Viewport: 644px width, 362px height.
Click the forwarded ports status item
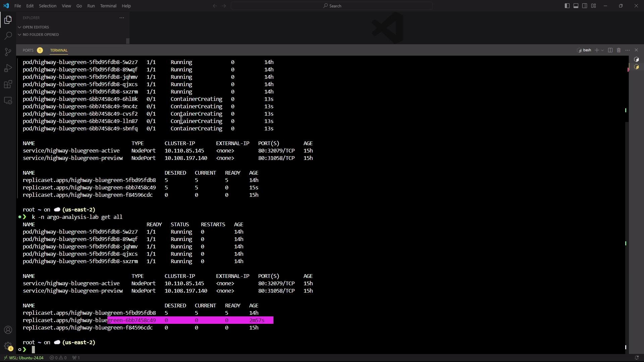pos(76,358)
